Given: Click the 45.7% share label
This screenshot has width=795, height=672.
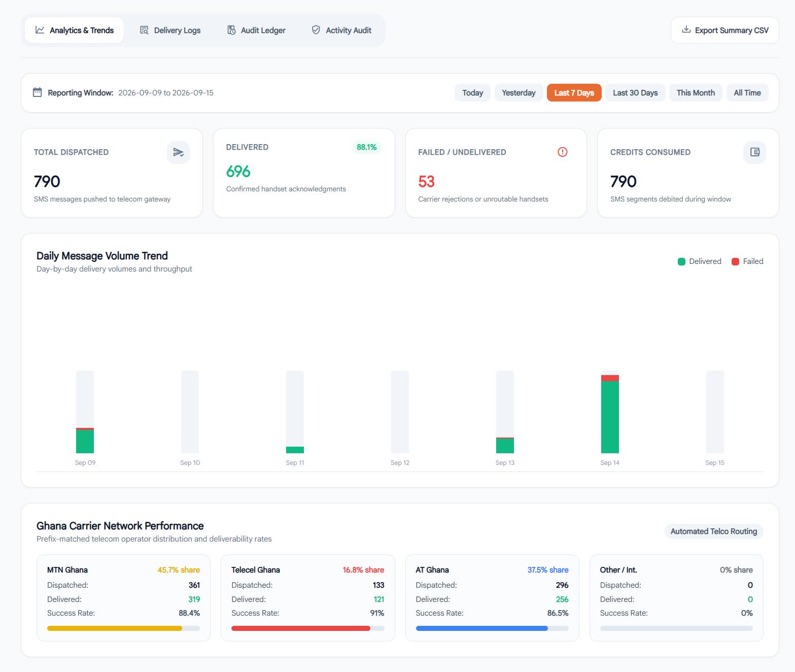Looking at the screenshot, I should pyautogui.click(x=179, y=570).
